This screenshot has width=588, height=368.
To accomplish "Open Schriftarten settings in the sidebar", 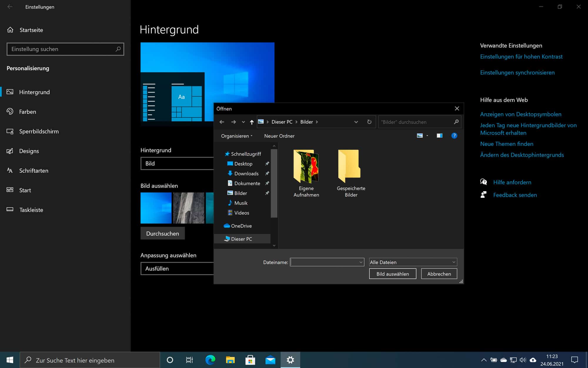I will (34, 170).
